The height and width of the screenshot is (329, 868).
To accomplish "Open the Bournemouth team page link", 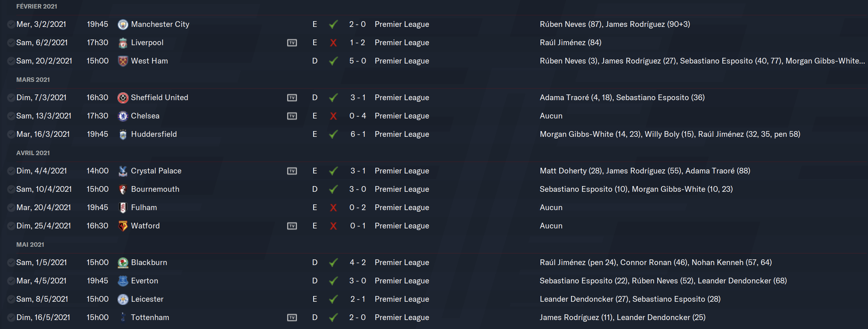I will click(x=155, y=189).
